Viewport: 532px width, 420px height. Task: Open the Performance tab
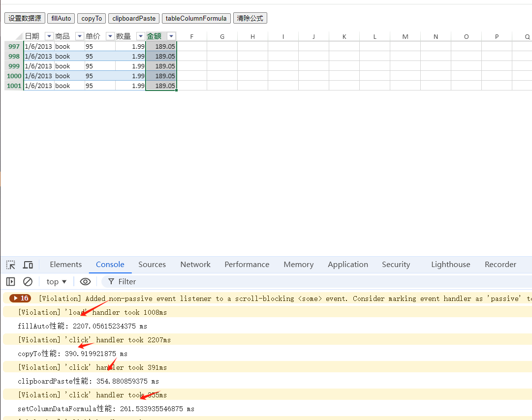coord(247,265)
